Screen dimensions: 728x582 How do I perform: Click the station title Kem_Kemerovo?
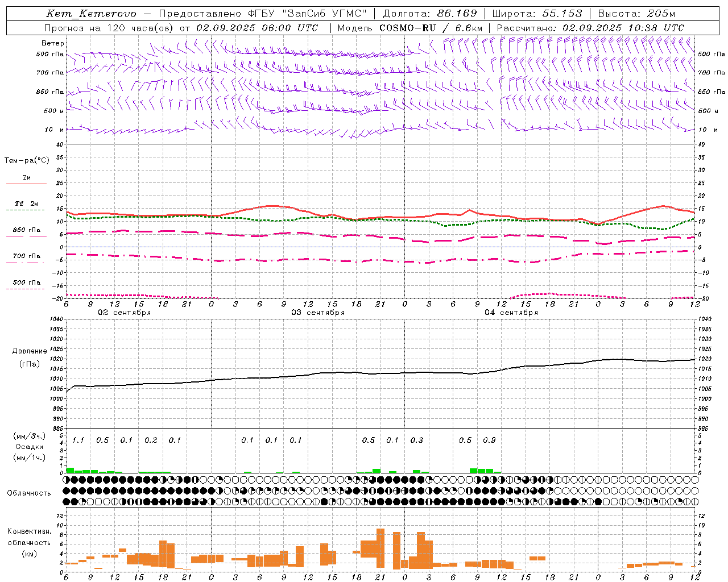pos(92,14)
